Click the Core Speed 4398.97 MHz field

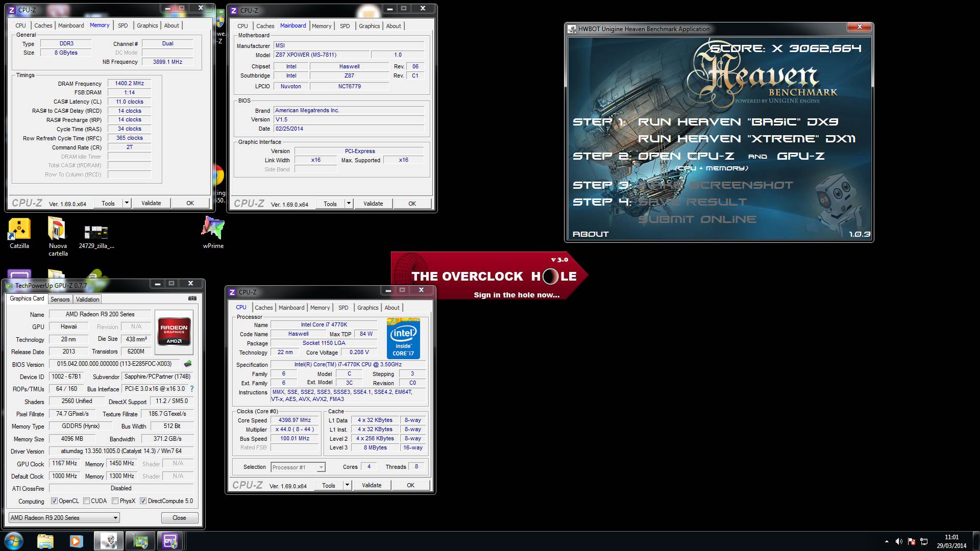[x=295, y=420]
